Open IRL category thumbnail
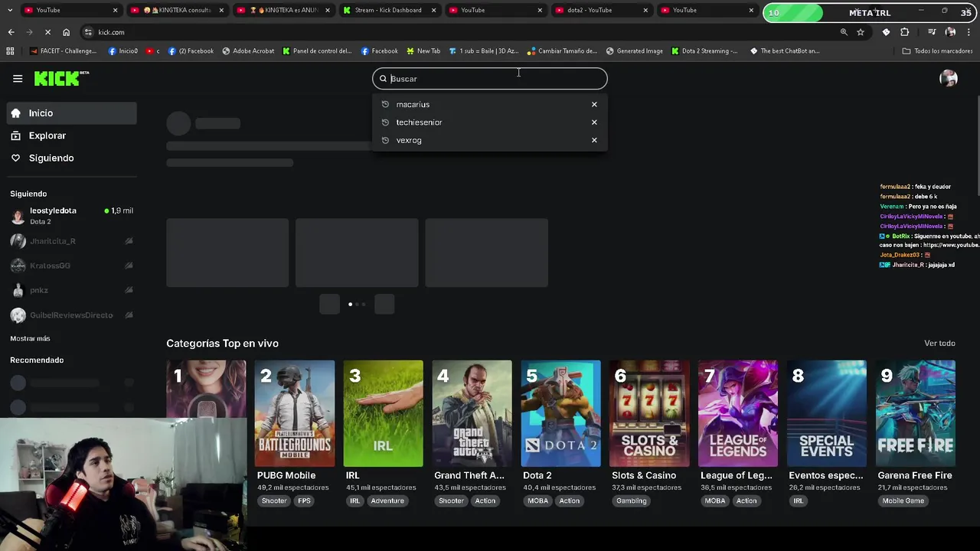This screenshot has height=551, width=980. [383, 413]
